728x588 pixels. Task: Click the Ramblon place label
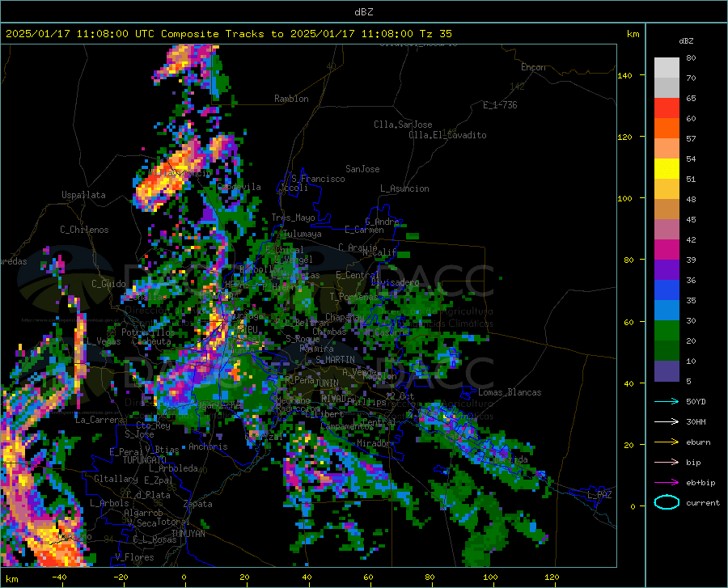pos(291,99)
